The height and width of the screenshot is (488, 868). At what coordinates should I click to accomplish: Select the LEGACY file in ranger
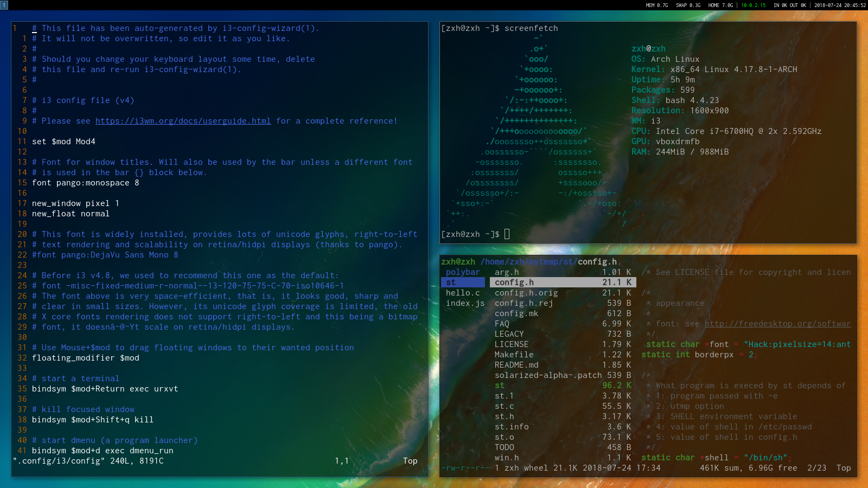(563, 334)
